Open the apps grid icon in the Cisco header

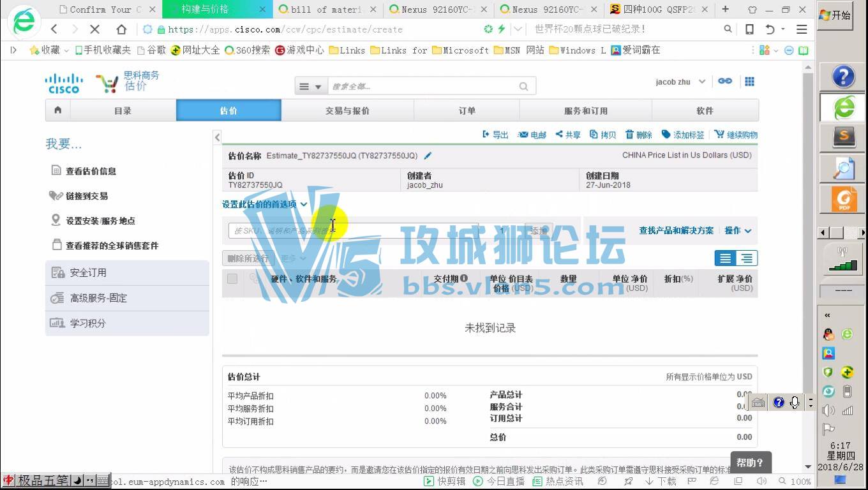click(750, 81)
